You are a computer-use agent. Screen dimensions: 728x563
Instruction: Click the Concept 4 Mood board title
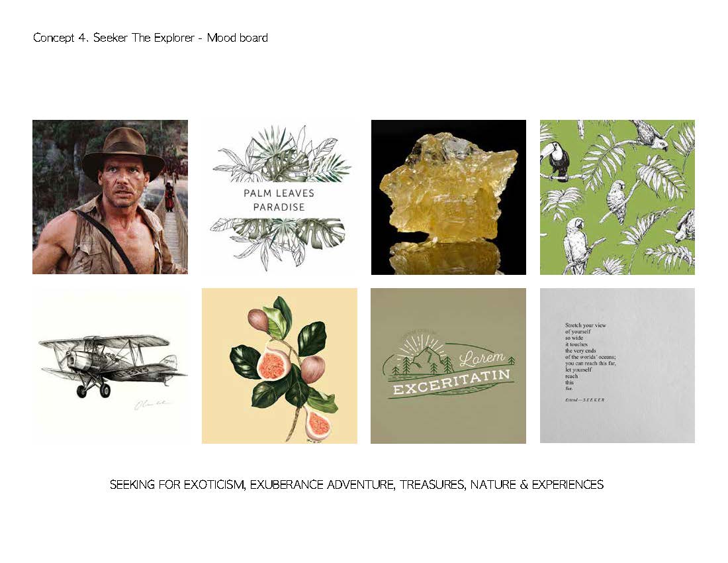150,38
